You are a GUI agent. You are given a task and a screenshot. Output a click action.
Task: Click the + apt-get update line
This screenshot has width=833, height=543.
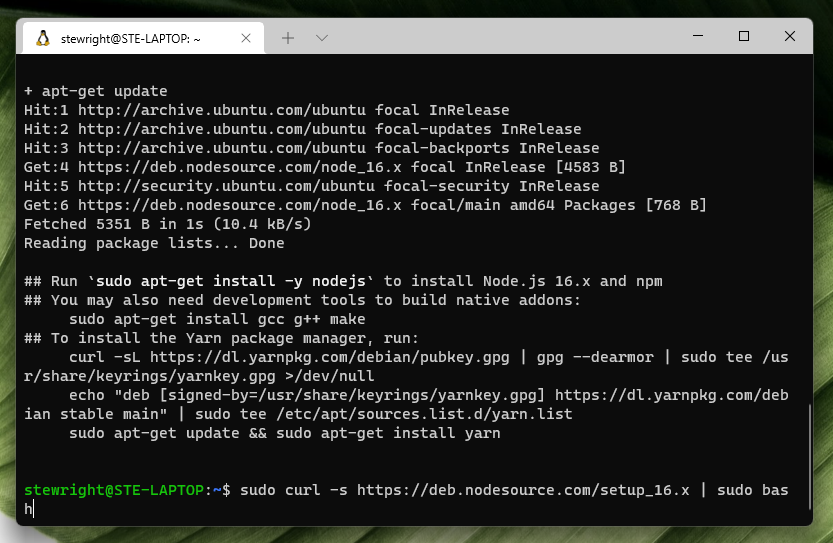[x=96, y=91]
